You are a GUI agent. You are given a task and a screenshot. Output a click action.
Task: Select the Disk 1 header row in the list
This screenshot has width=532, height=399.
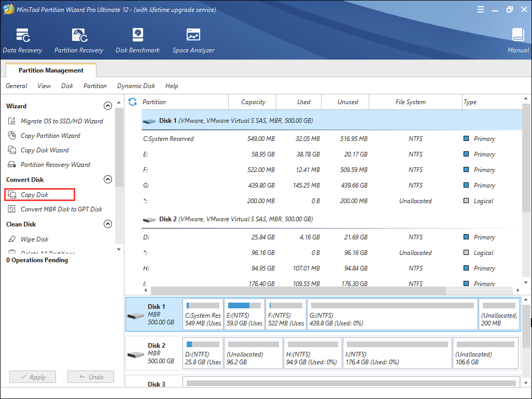331,121
